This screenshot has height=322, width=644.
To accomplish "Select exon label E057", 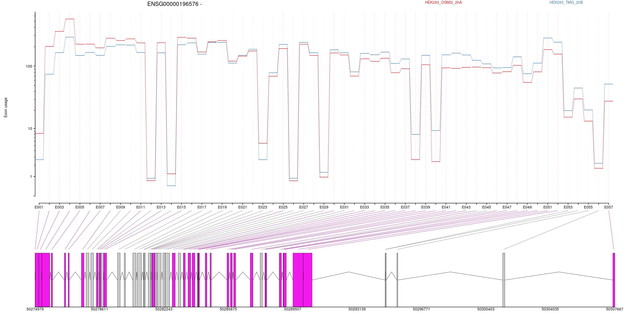I will [x=609, y=207].
